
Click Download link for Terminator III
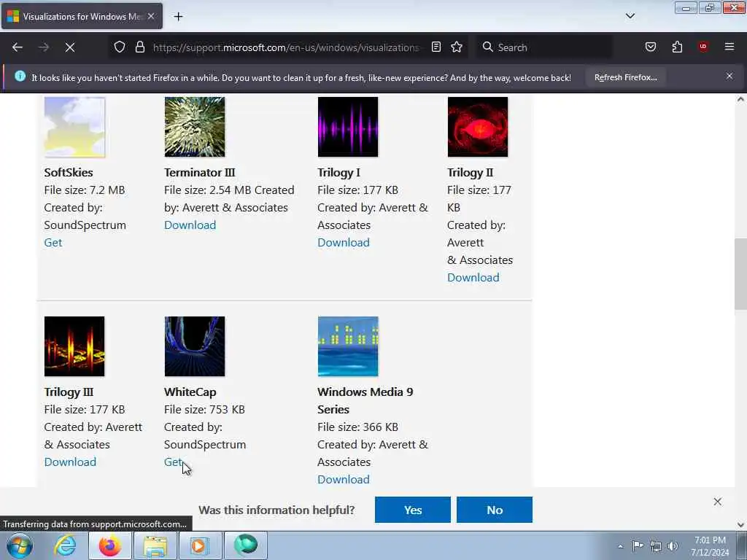pyautogui.click(x=190, y=225)
